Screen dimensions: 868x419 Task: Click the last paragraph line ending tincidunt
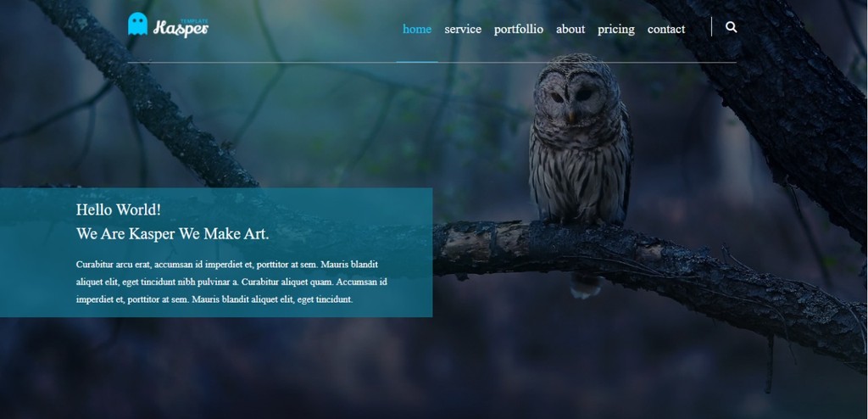[x=214, y=299]
